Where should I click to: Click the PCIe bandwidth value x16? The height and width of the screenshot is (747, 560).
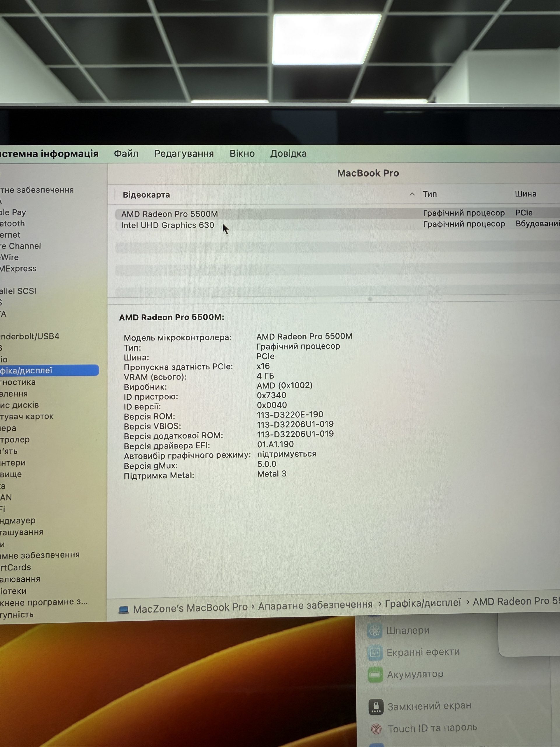tap(263, 366)
